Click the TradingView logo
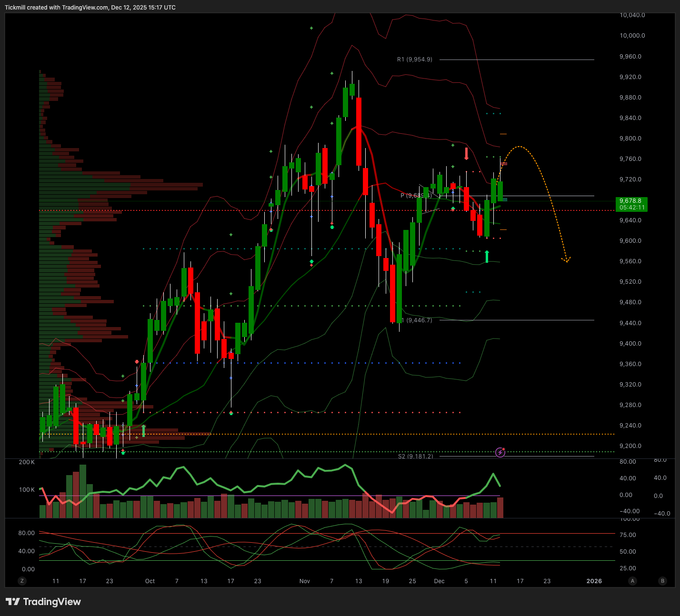This screenshot has height=616, width=680. tap(43, 602)
